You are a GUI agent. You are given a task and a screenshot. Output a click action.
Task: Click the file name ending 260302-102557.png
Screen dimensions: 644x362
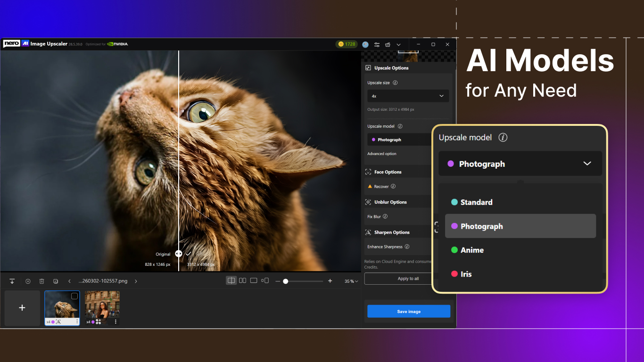pyautogui.click(x=103, y=281)
